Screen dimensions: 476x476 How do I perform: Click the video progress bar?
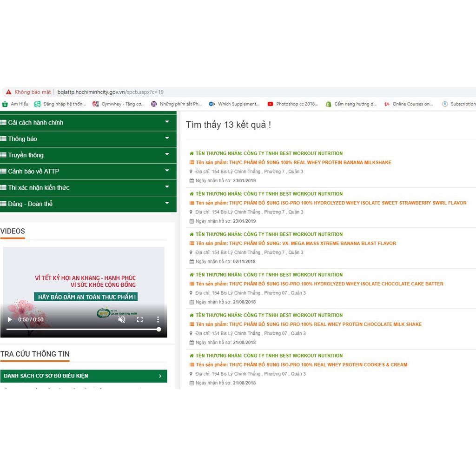[84, 329]
